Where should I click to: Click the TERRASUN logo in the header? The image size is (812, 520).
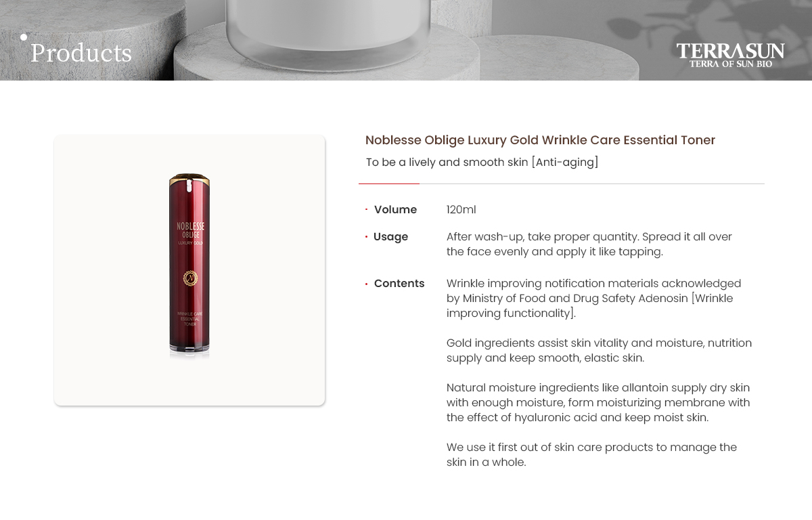pos(731,55)
